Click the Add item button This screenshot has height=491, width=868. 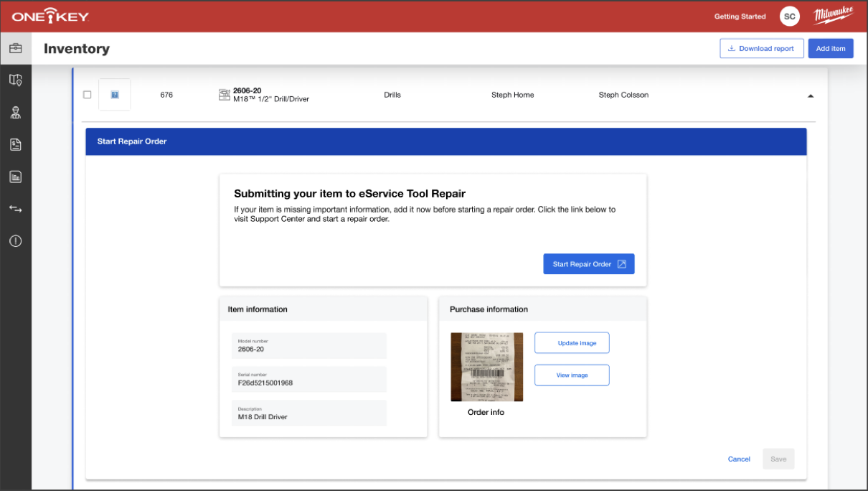click(830, 48)
